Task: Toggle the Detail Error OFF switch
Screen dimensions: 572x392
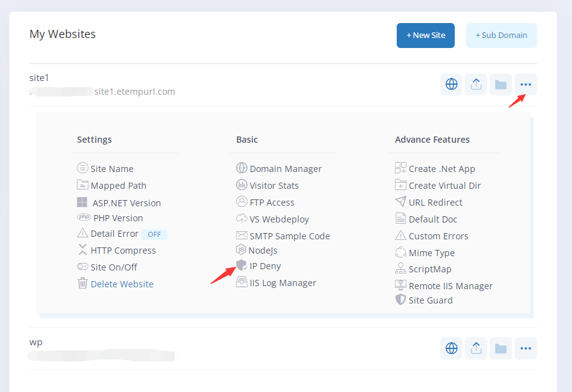Action: pyautogui.click(x=154, y=234)
